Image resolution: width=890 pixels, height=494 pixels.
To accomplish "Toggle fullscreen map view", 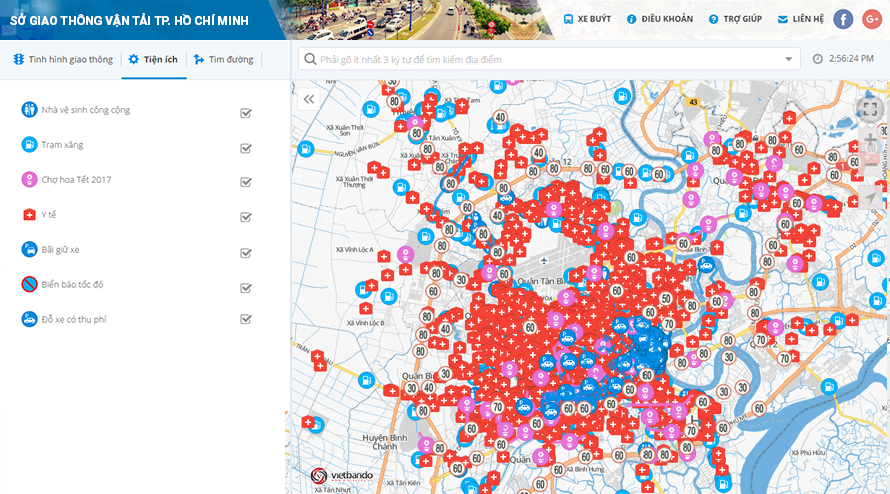I will (870, 109).
